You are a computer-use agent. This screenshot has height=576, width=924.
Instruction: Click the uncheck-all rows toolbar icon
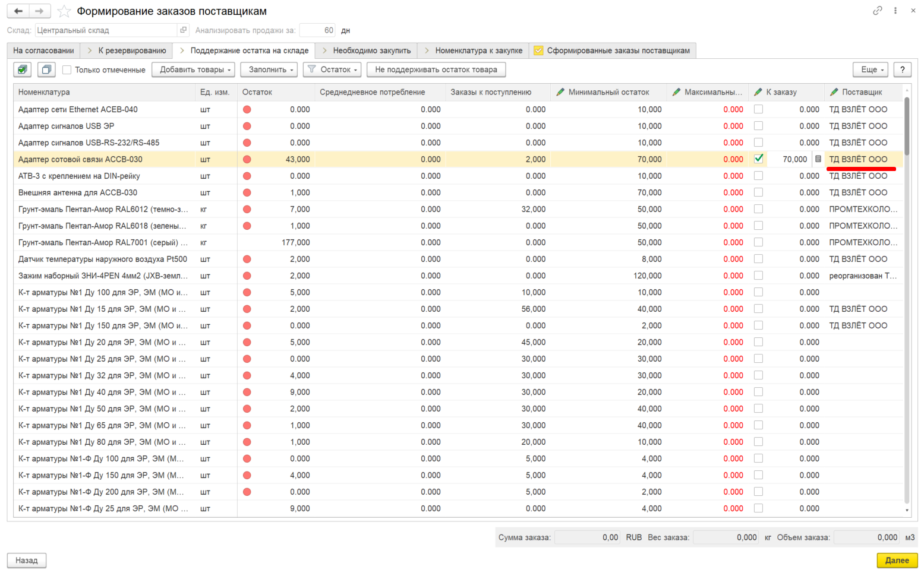46,69
